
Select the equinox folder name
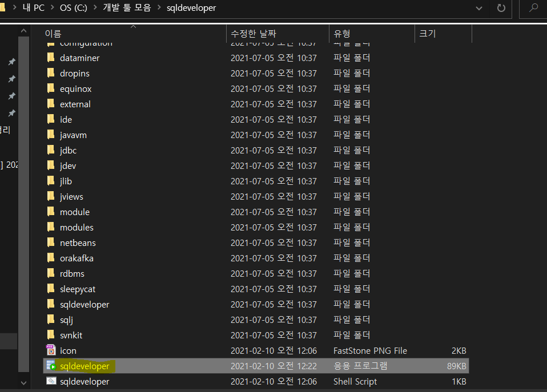pos(76,89)
